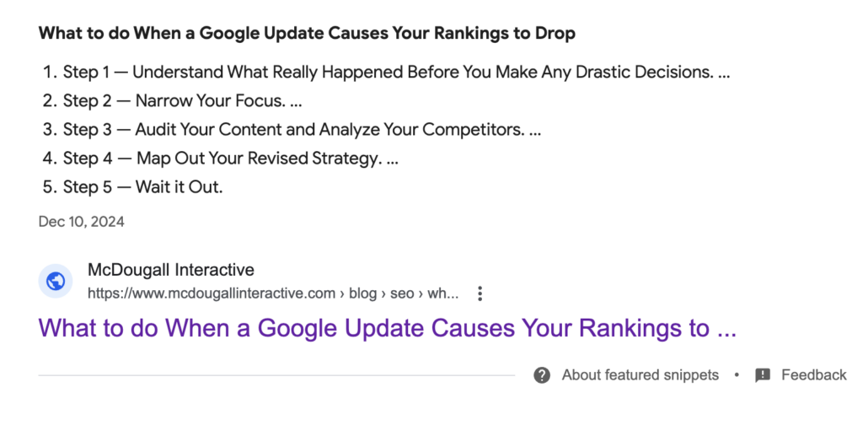Image resolution: width=868 pixels, height=425 pixels.
Task: Click the About featured snippets text
Action: coord(640,375)
